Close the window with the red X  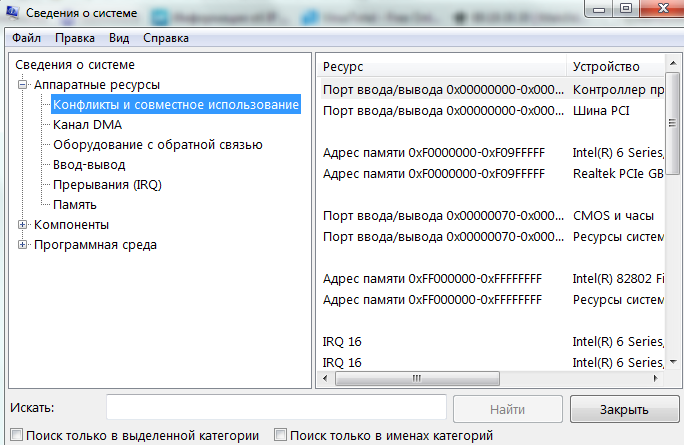coord(663,9)
